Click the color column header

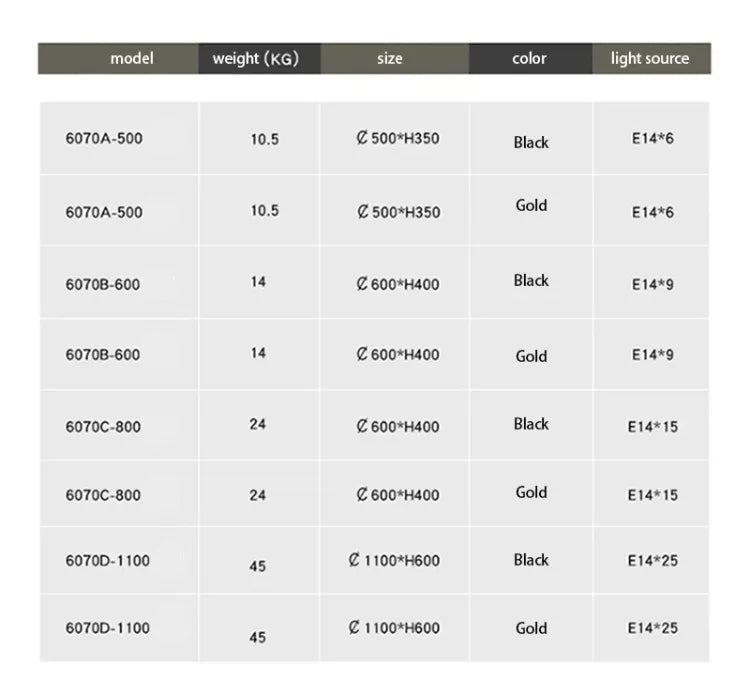530,58
